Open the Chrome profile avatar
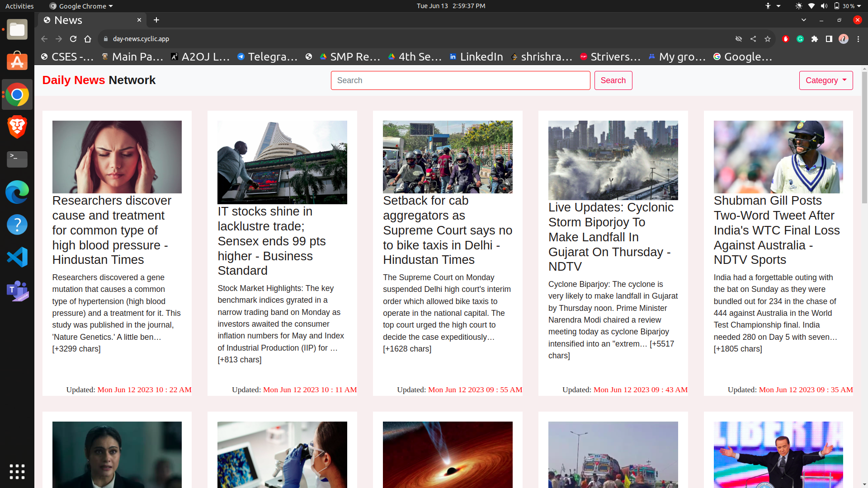Image resolution: width=868 pixels, height=488 pixels. click(844, 39)
